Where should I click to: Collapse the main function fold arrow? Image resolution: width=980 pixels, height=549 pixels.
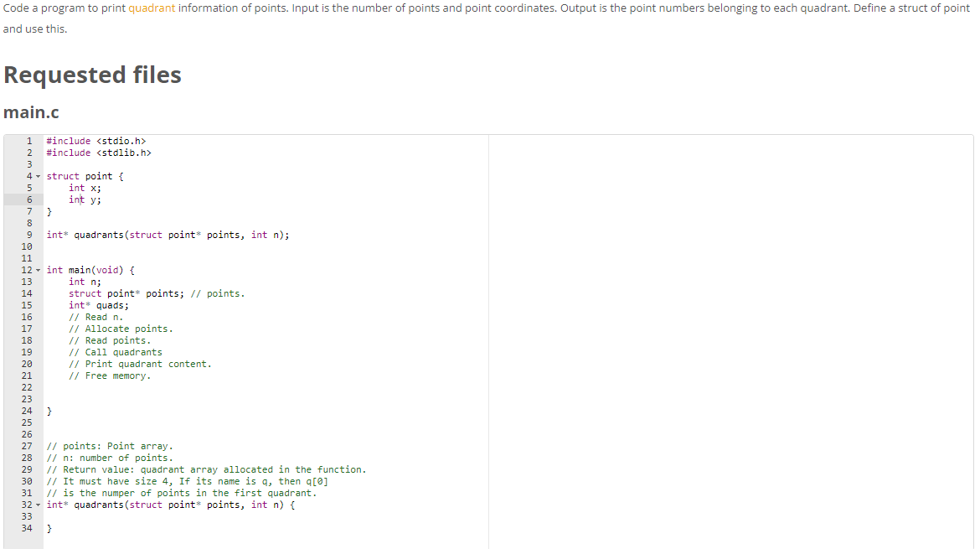[x=38, y=269]
